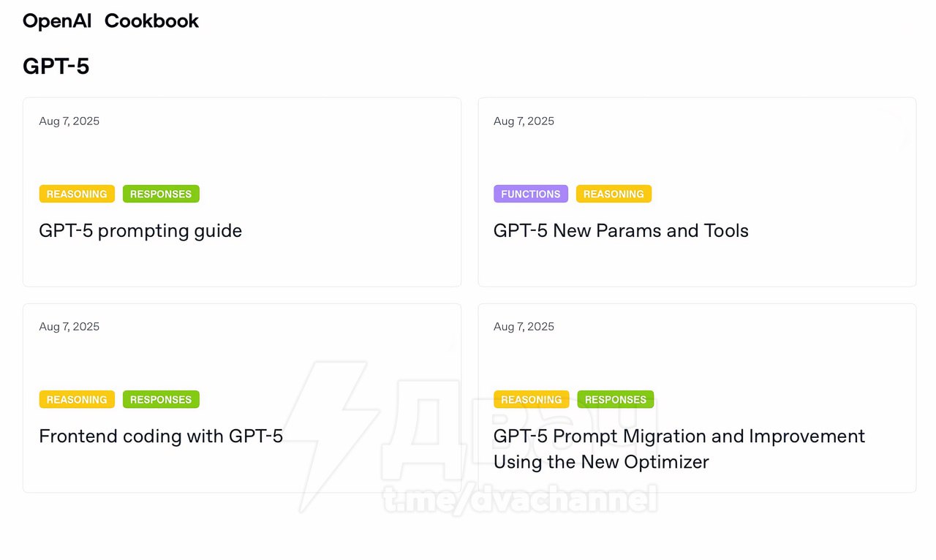Click RESPONSES tag on prompting guide card
The width and height of the screenshot is (936, 560).
click(161, 194)
